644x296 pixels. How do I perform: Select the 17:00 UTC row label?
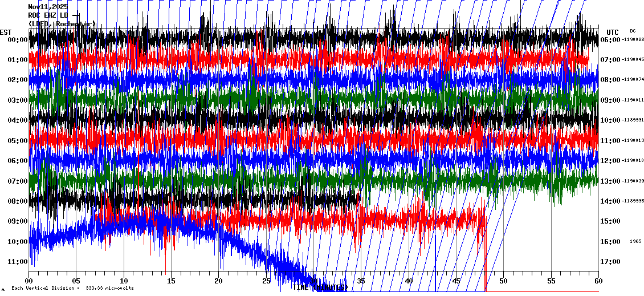pyautogui.click(x=610, y=262)
